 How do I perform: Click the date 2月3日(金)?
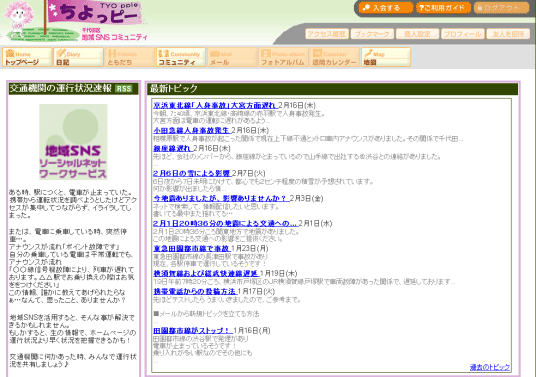coord(306,198)
